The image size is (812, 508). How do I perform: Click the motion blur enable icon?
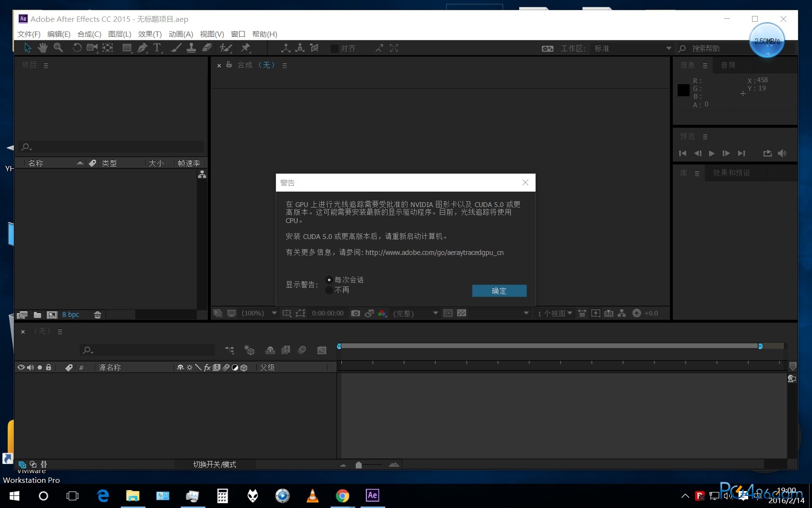pos(302,350)
